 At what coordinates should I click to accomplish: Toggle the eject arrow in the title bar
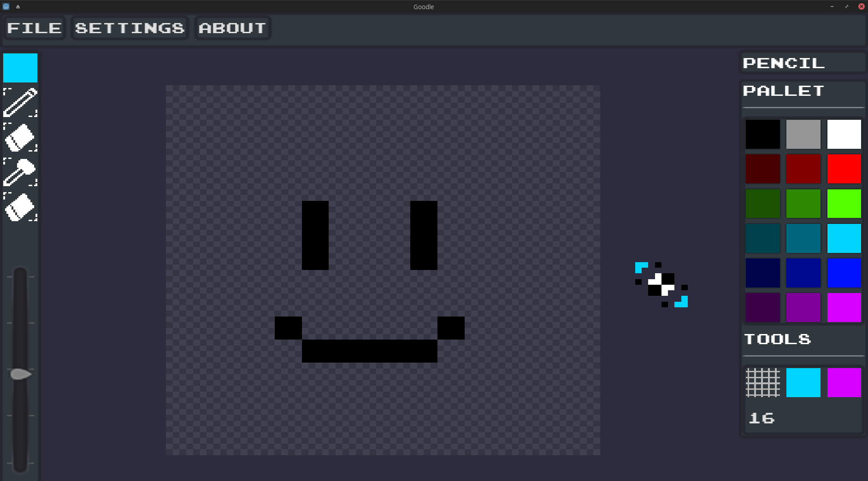click(x=18, y=6)
